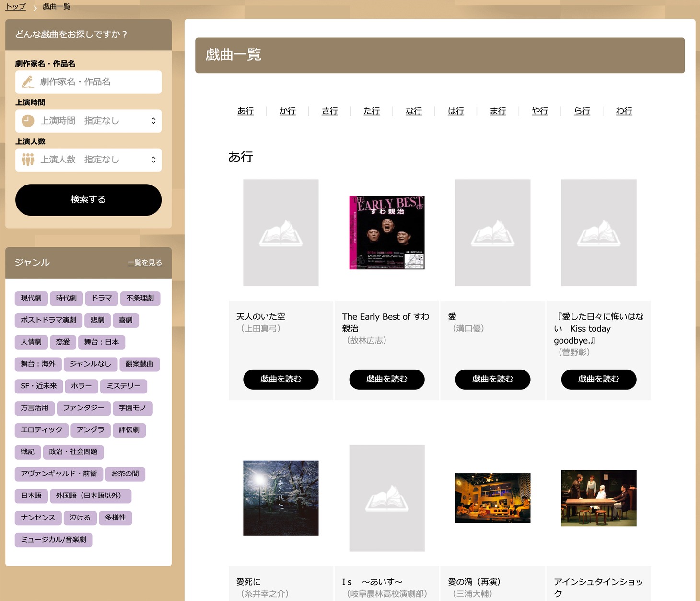Select the 学園モノ genre tag

pos(132,408)
